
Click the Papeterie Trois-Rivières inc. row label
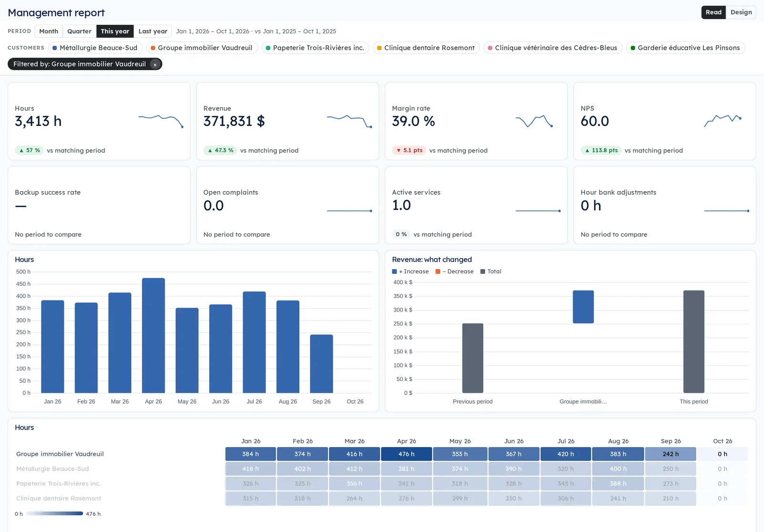tap(58, 484)
